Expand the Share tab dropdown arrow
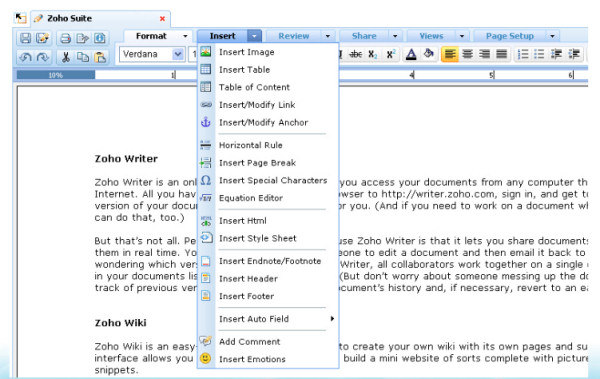Viewport: 600px width, 379px height. click(395, 36)
